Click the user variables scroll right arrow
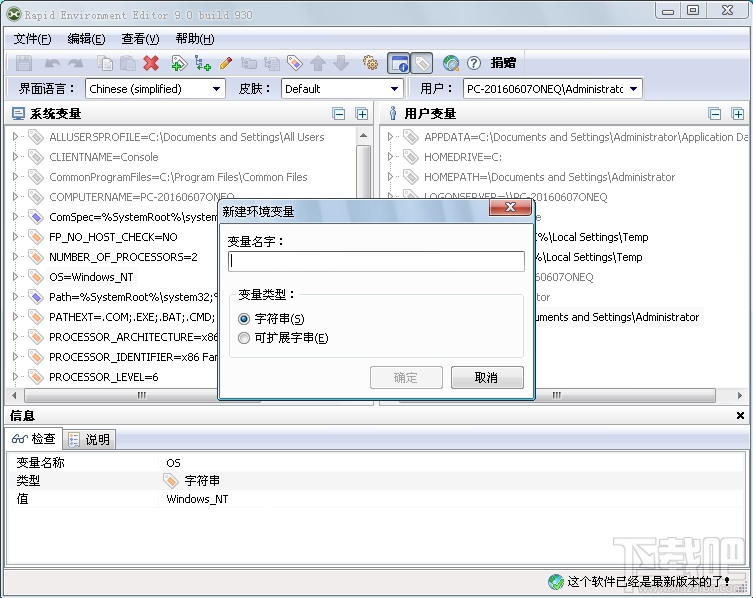 (740, 396)
